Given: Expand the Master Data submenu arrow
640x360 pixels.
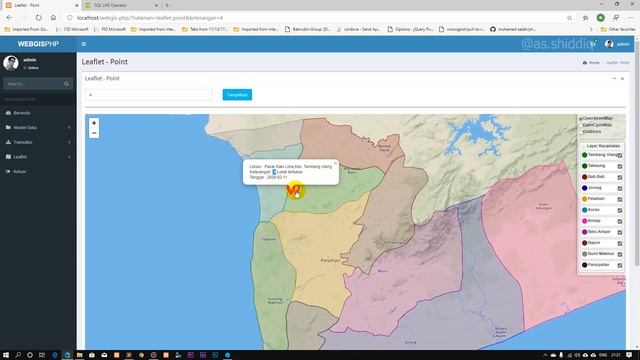Looking at the screenshot, I should tap(69, 128).
